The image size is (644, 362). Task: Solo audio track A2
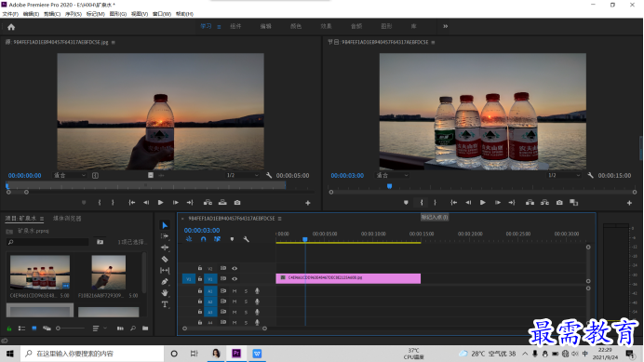click(246, 302)
